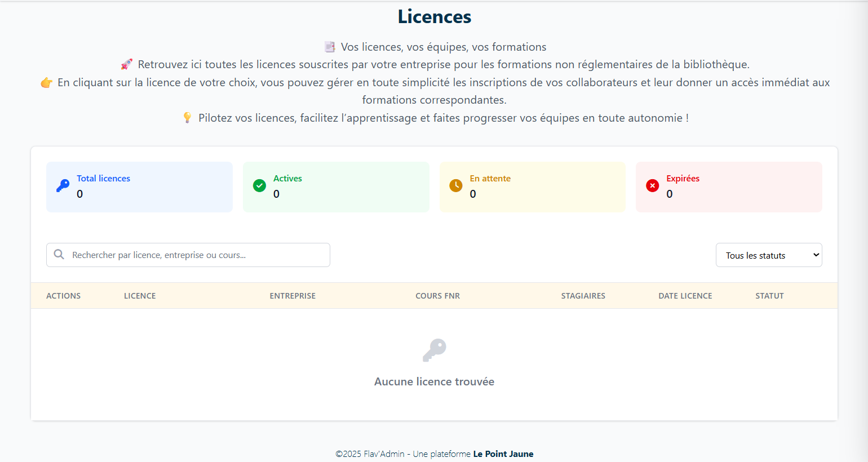Click the ACTIONS column header
868x462 pixels.
tap(63, 296)
